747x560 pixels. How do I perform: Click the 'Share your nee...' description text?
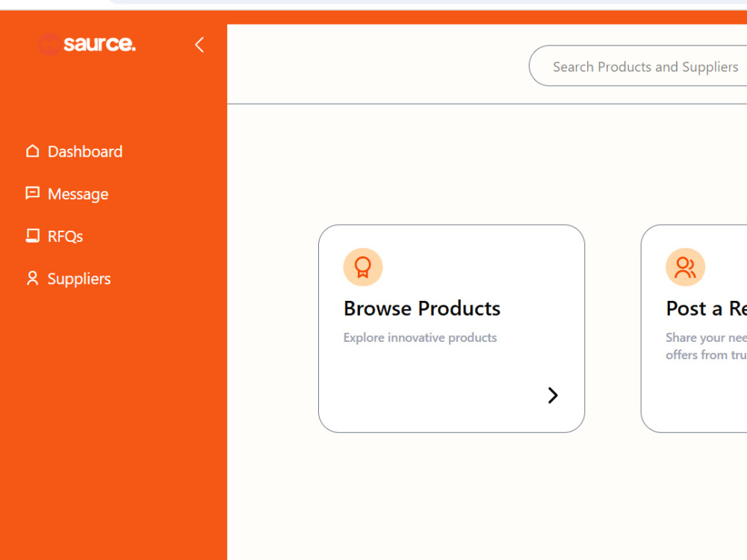coord(707,346)
